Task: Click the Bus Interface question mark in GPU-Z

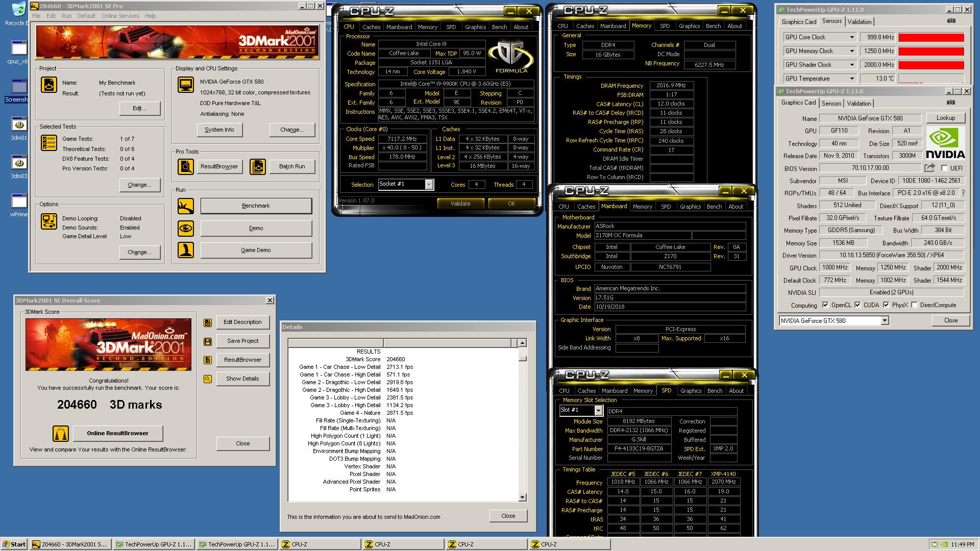Action: point(963,193)
